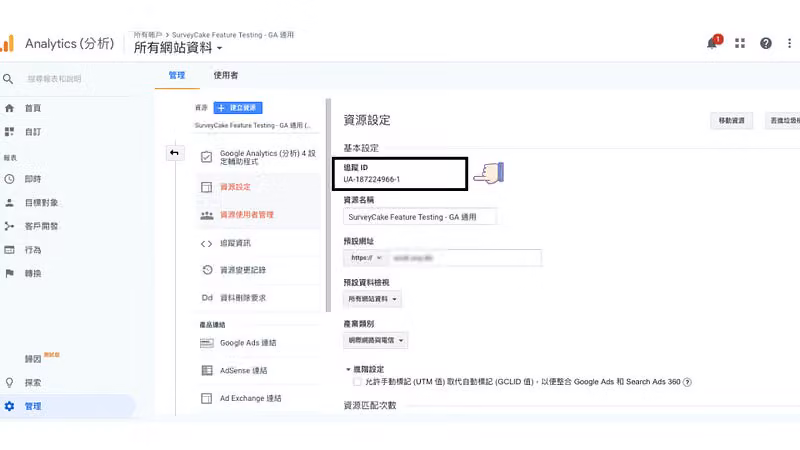
Task: Open 客戶開發 reports in the sidebar
Action: coord(41,226)
